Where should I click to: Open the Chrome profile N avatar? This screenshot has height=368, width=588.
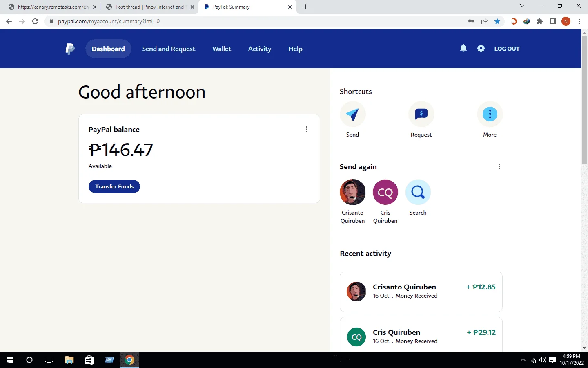click(x=566, y=21)
